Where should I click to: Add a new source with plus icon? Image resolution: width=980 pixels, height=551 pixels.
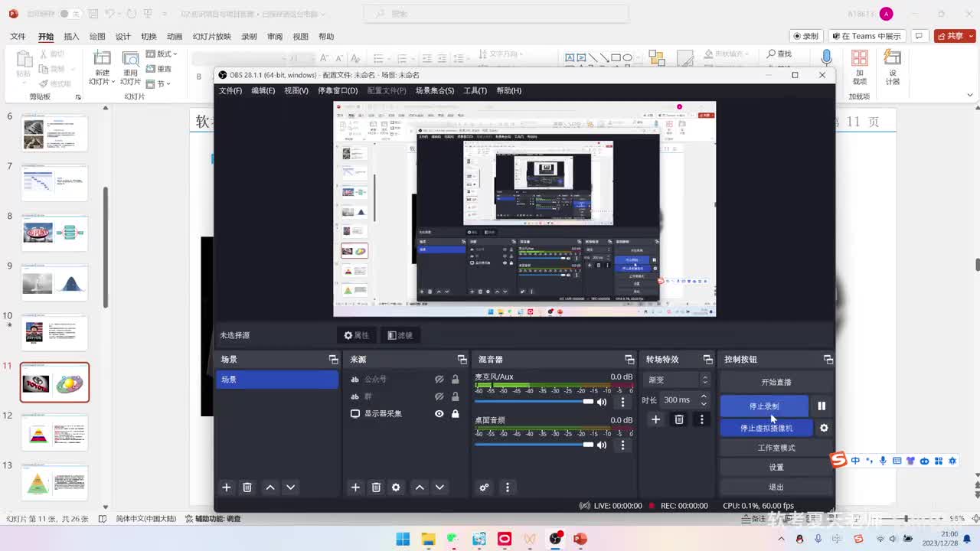tap(355, 487)
